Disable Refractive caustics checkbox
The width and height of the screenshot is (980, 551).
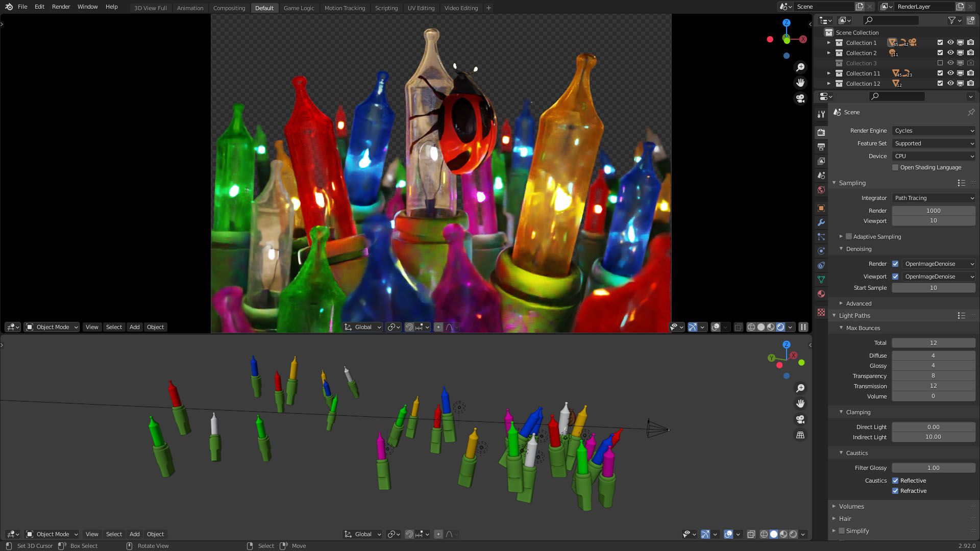click(895, 491)
